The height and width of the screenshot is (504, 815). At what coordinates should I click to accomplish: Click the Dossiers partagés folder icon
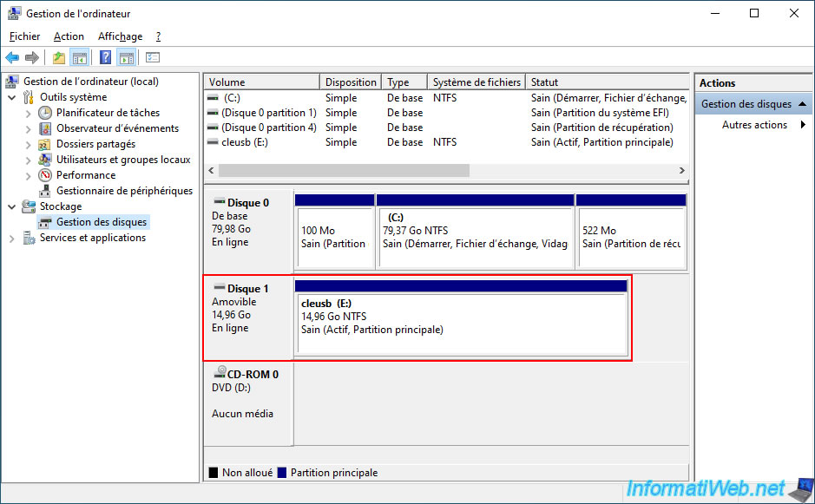click(x=45, y=144)
